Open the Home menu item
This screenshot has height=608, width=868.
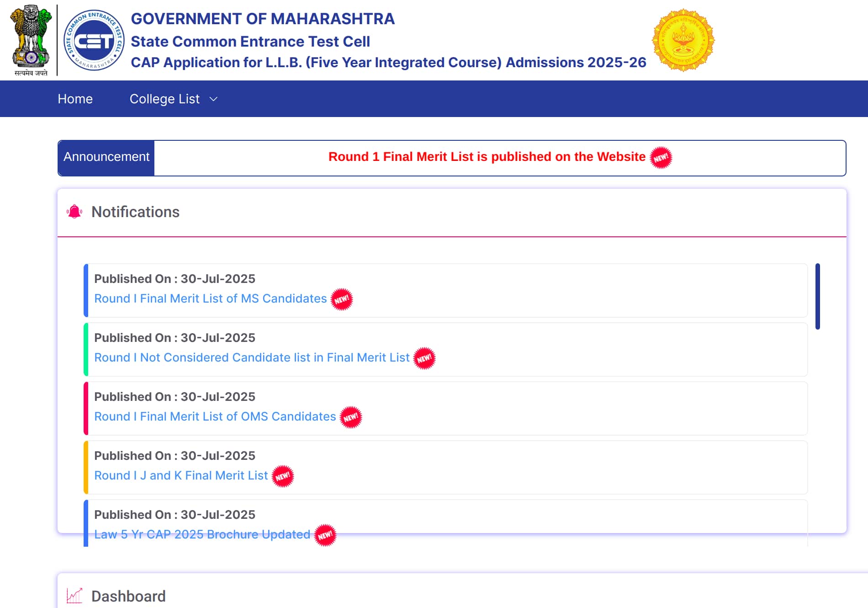75,99
